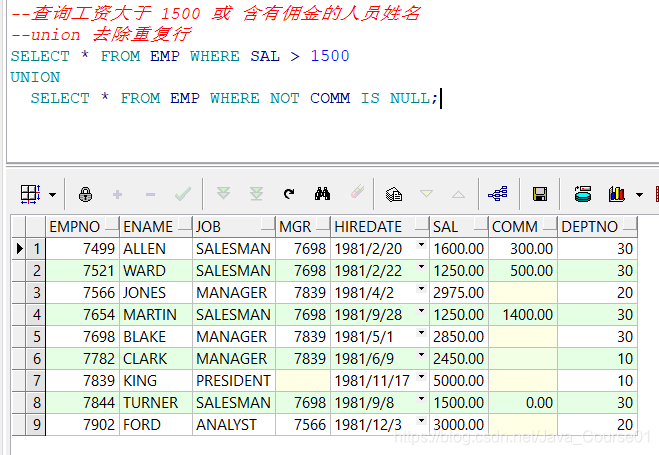Click the 7902 employee number cell
Viewport: 659px width, 455px height.
coord(82,424)
